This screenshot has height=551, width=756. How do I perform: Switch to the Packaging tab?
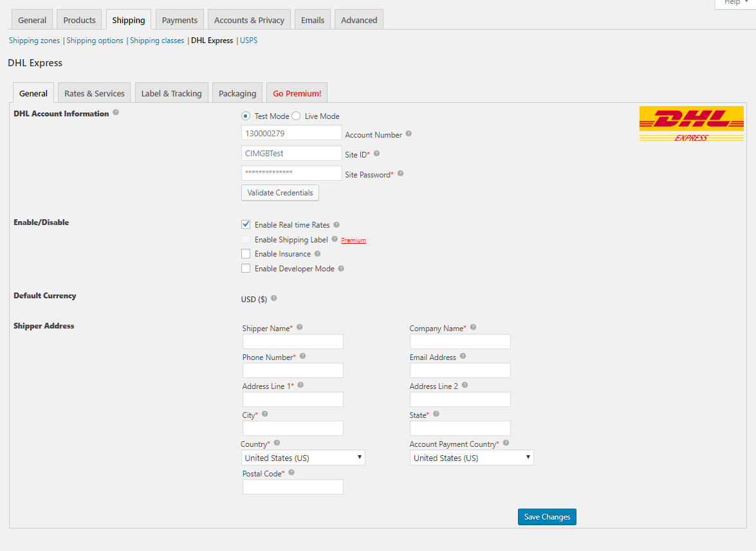237,93
